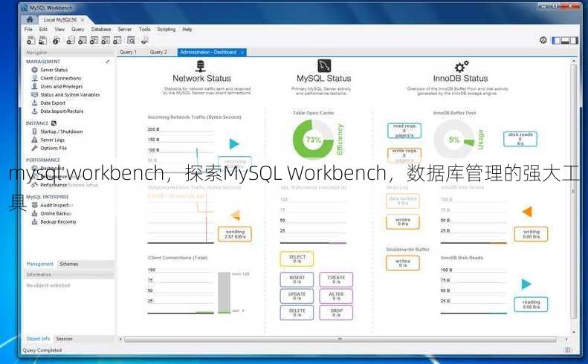Open the Scripting menu
The height and width of the screenshot is (364, 588).
point(166,29)
